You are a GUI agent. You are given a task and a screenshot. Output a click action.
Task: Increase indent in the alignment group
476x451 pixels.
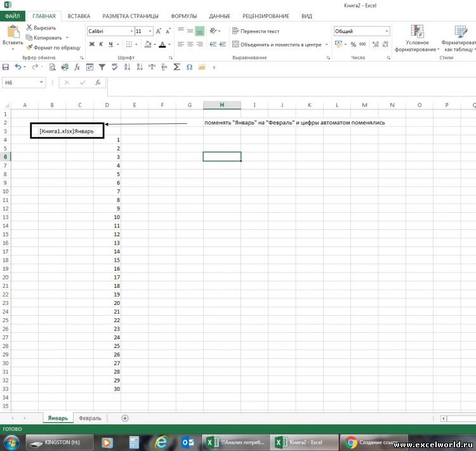pos(223,44)
